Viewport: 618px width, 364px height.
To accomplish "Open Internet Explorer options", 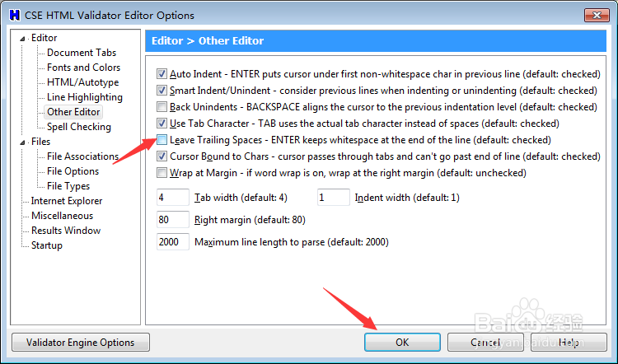I will [x=67, y=201].
